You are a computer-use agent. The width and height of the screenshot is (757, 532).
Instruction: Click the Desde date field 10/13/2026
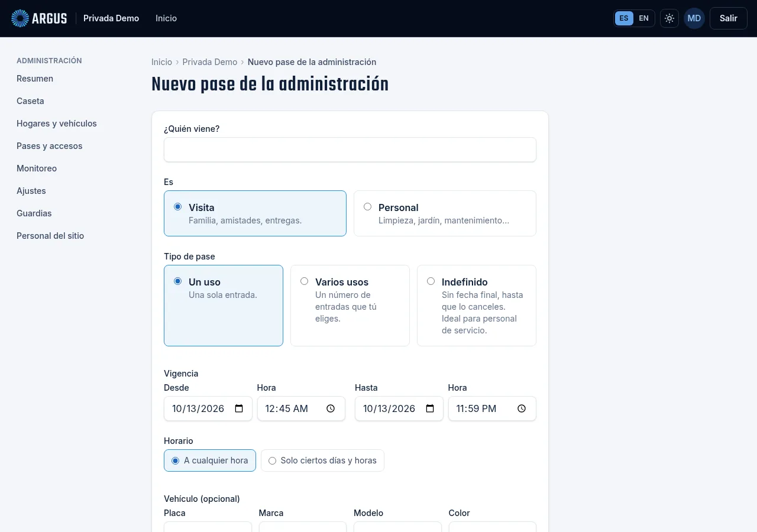(208, 408)
